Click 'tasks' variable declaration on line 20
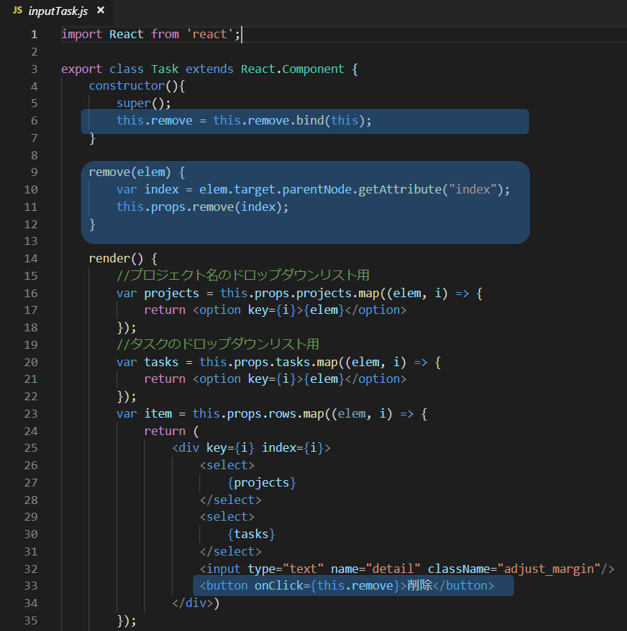Viewport: 627px width, 631px height. point(161,362)
